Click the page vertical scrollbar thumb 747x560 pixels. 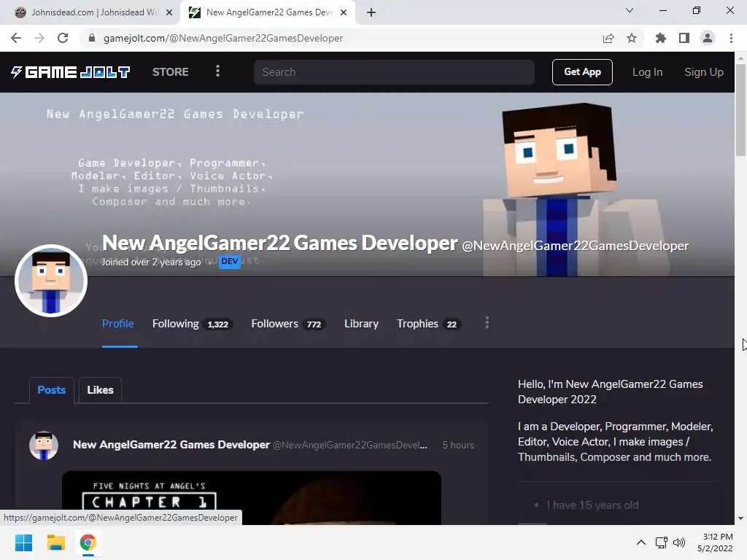tap(740, 109)
